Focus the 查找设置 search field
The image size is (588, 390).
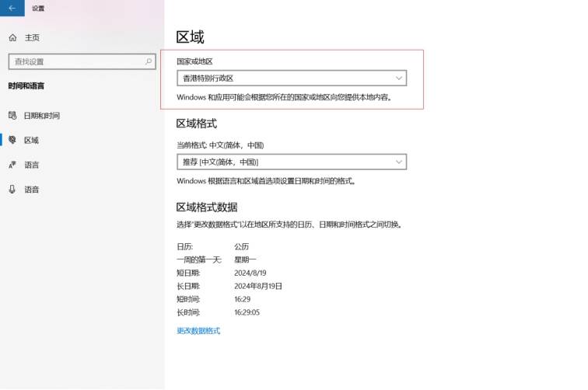(74, 61)
